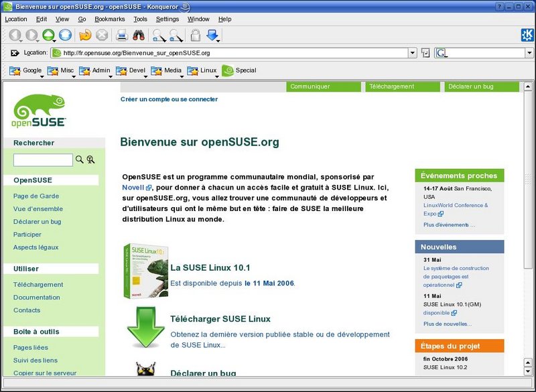536x392 pixels.
Task: Expand the search bar dropdown arrow
Action: [529, 53]
